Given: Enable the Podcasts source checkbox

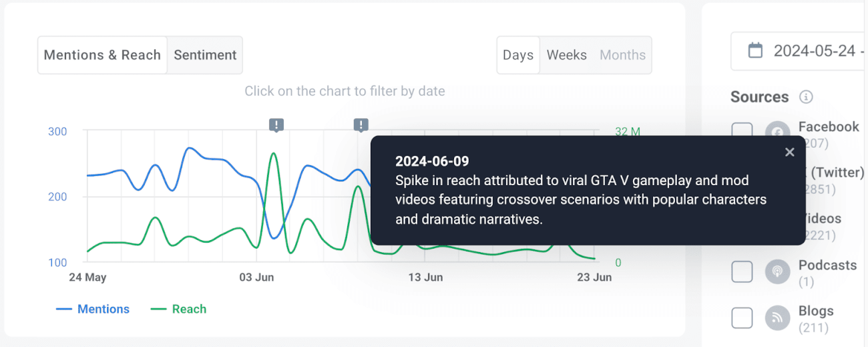Looking at the screenshot, I should pos(742,272).
